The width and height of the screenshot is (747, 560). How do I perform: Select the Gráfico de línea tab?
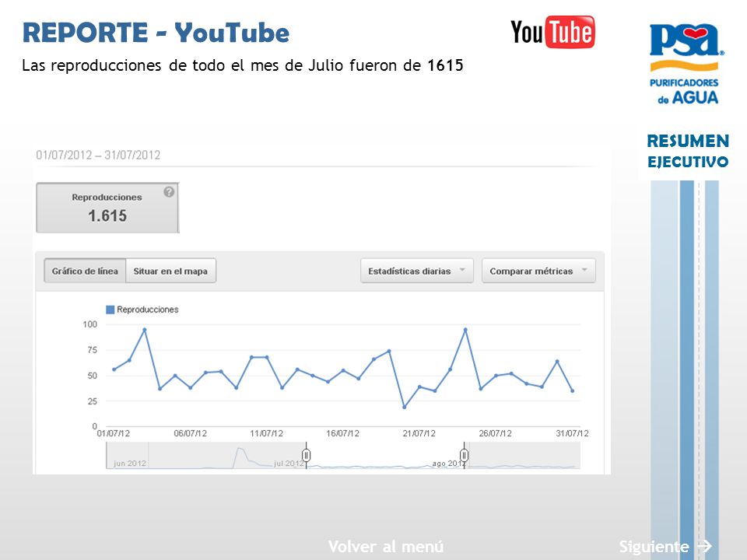85,271
